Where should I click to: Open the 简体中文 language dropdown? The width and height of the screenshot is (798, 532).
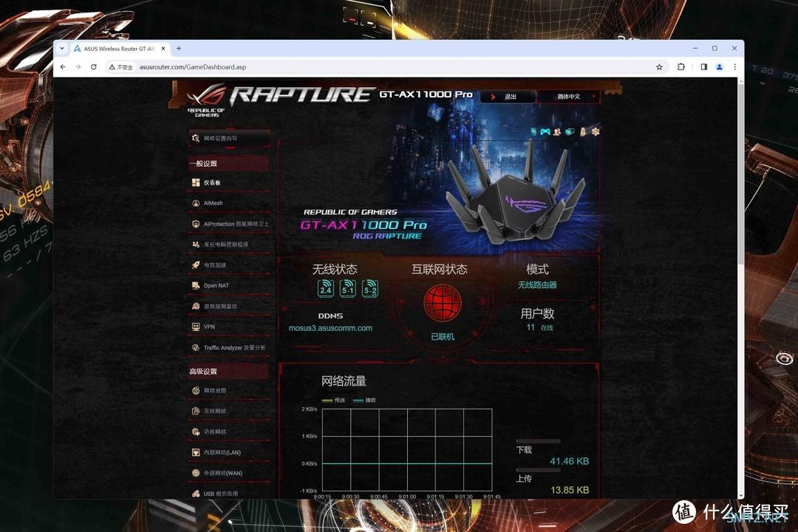pyautogui.click(x=568, y=97)
